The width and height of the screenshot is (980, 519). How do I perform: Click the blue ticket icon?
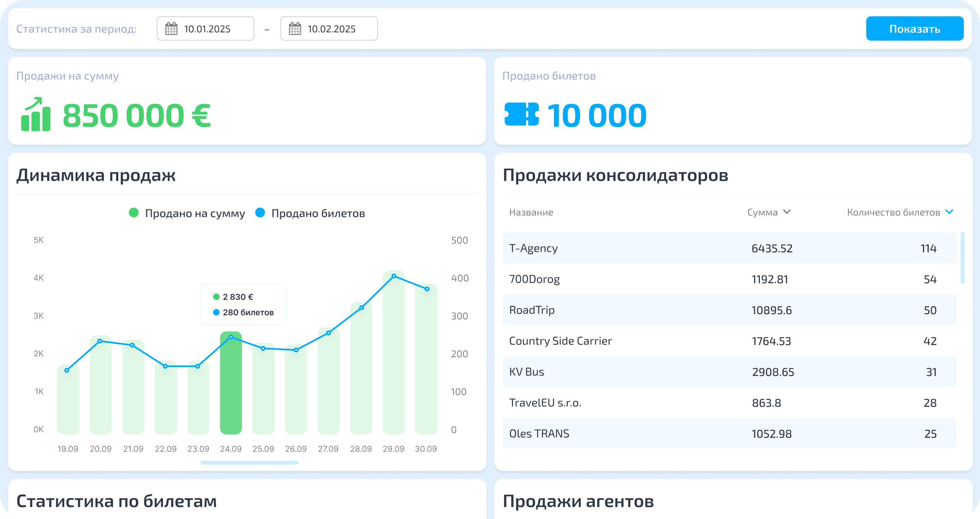click(x=521, y=114)
